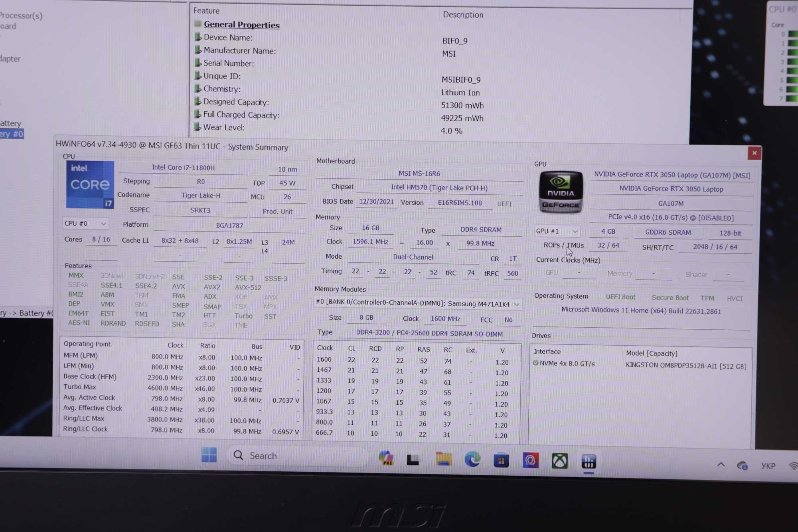Select the Processor(s) tree item

point(21,16)
